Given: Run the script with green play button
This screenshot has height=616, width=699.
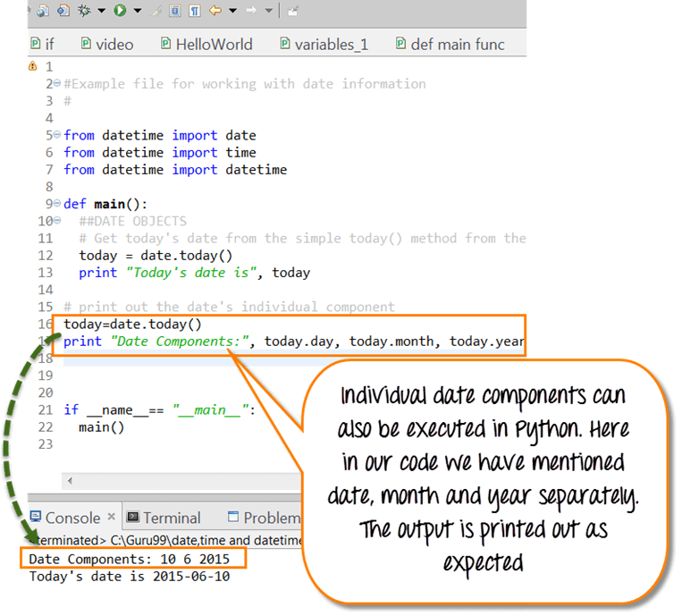Looking at the screenshot, I should coord(120,10).
